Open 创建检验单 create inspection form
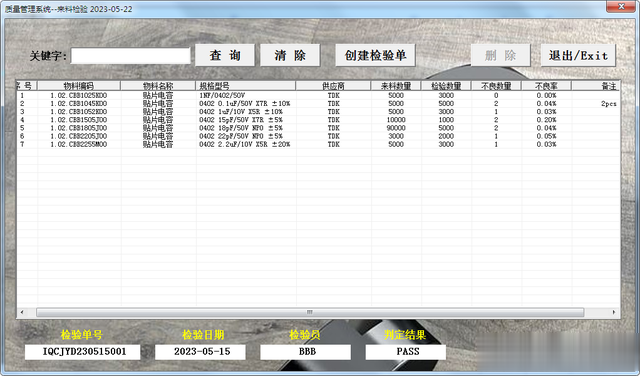The width and height of the screenshot is (640, 376). (x=376, y=55)
